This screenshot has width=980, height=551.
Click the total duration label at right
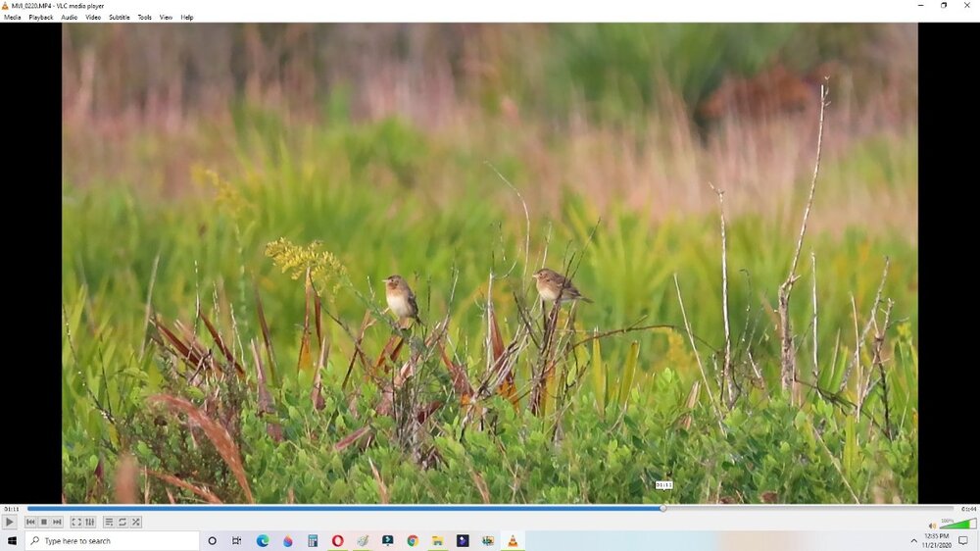coord(969,509)
